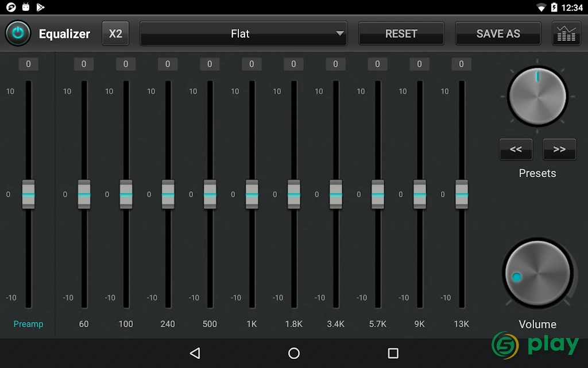Select next preset with >> button
This screenshot has height=368, width=588.
click(x=559, y=149)
